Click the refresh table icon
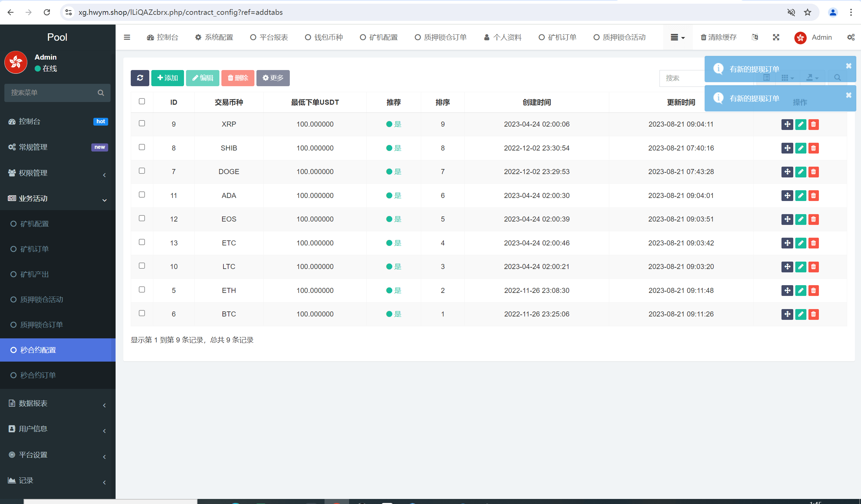The image size is (861, 504). pyautogui.click(x=140, y=78)
